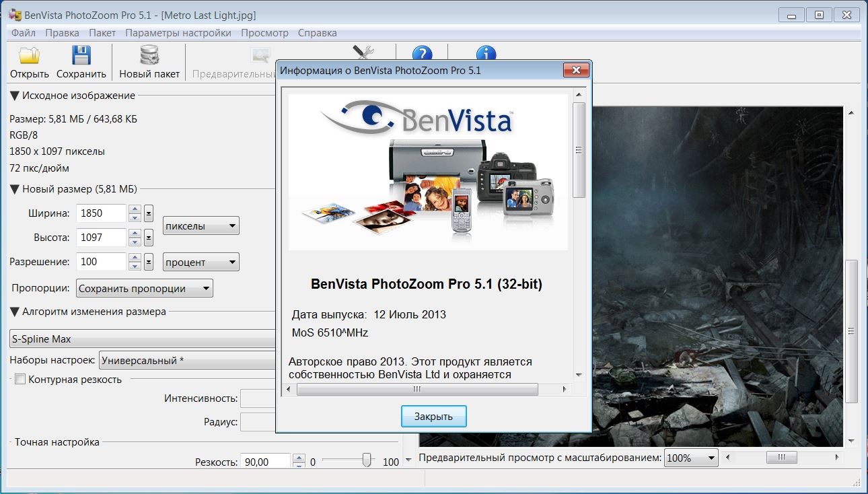868x494 pixels.
Task: Increase Разрешение with the up arrow
Action: [x=135, y=258]
